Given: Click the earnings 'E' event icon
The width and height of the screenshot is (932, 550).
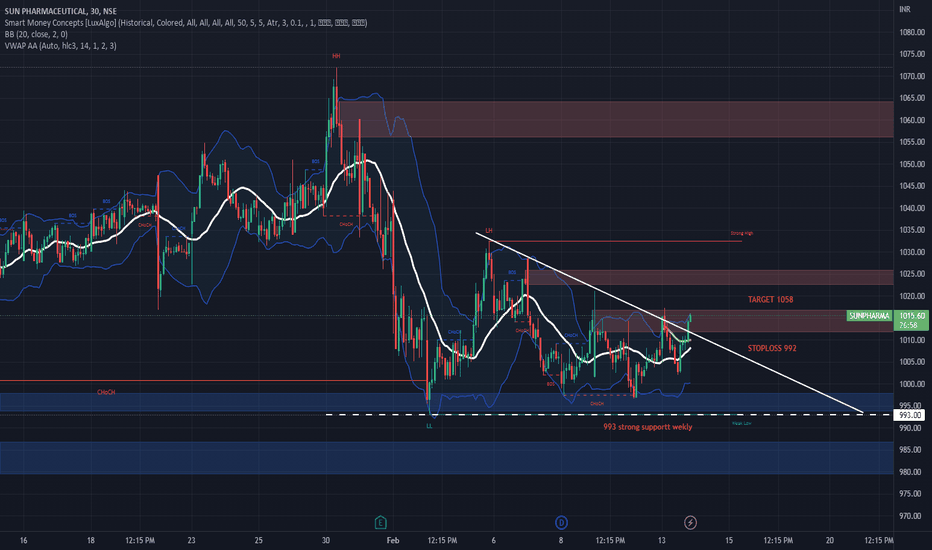Looking at the screenshot, I should [380, 523].
